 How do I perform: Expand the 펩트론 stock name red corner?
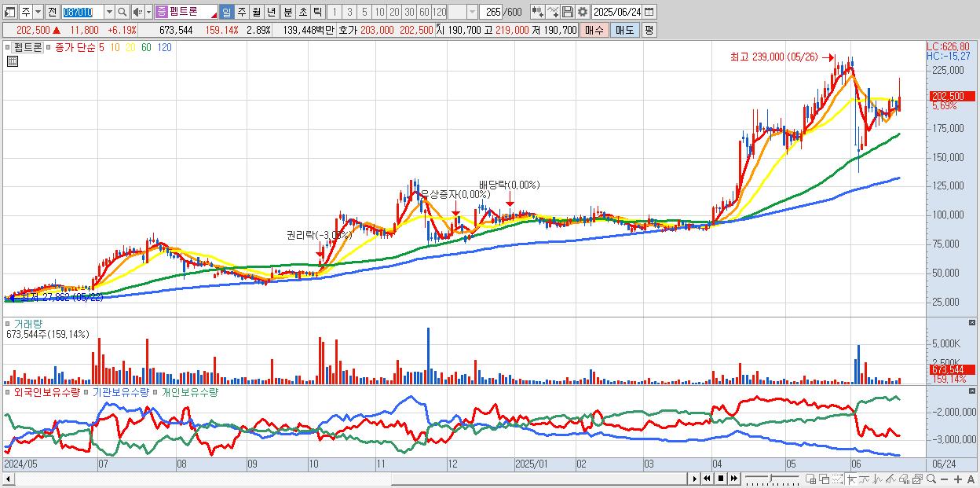(x=213, y=16)
